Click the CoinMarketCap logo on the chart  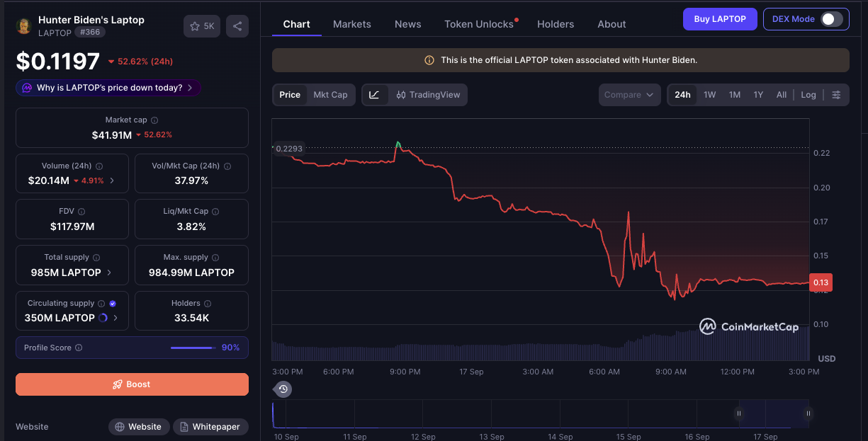pos(749,326)
